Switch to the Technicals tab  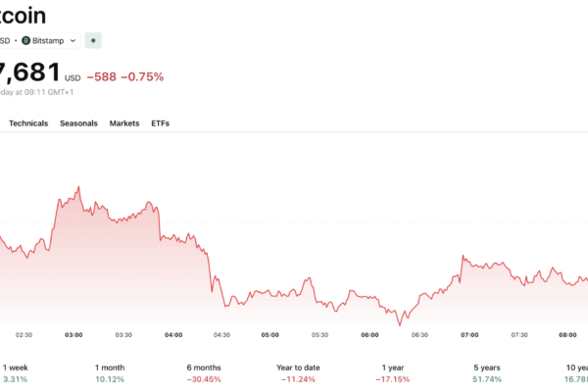[28, 123]
